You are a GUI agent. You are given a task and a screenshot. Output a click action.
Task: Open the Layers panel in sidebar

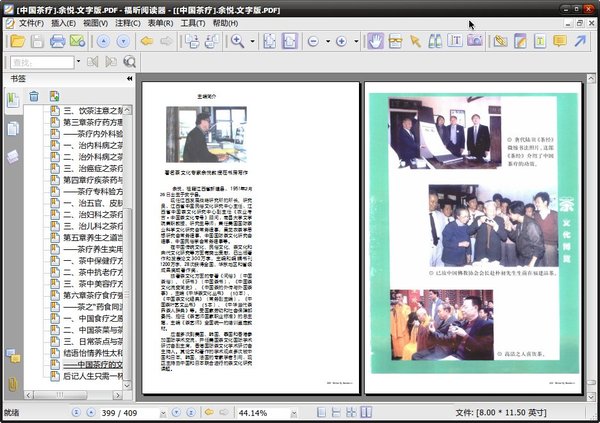pos(12,157)
